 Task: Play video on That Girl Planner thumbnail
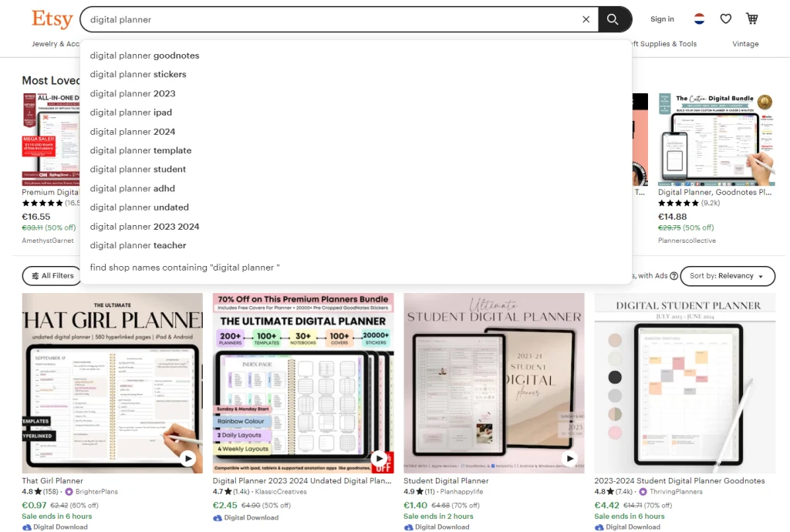coord(187,458)
